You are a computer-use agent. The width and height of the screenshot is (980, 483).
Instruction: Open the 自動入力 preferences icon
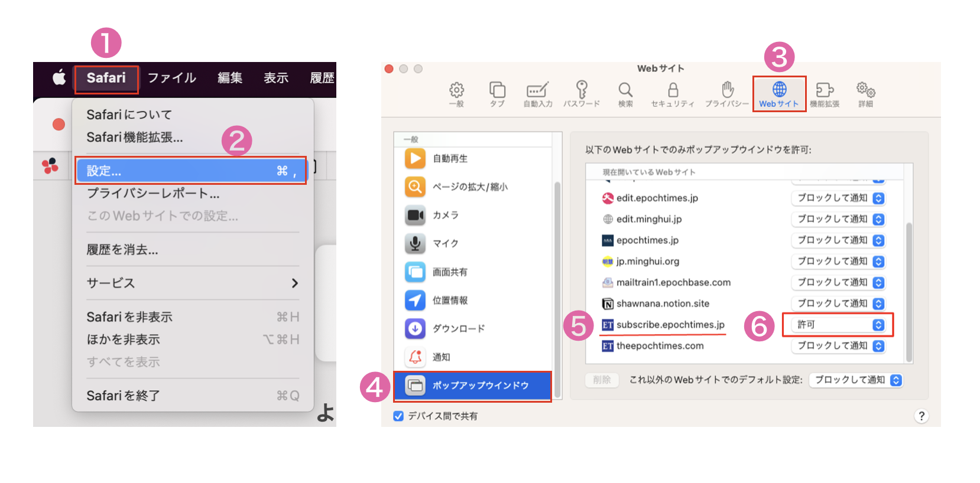[x=538, y=94]
